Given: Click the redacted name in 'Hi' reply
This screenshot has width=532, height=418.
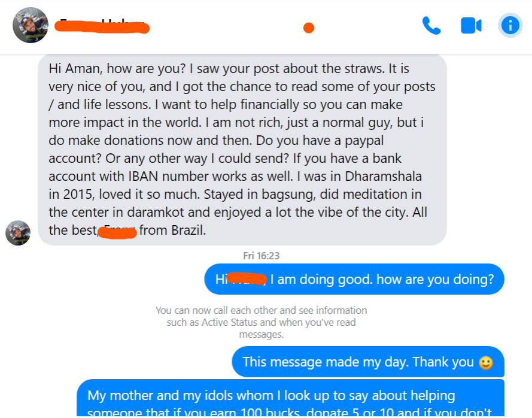Looking at the screenshot, I should pyautogui.click(x=247, y=278).
